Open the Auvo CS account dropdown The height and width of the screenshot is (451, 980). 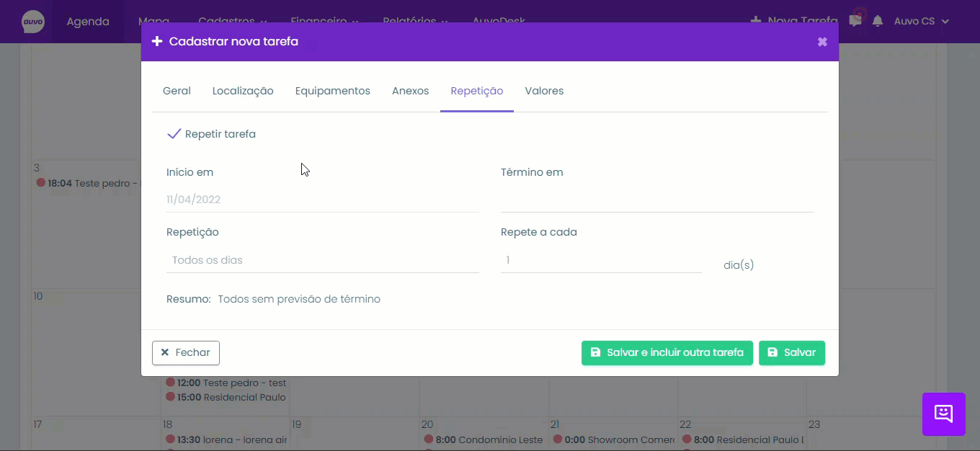coord(922,22)
